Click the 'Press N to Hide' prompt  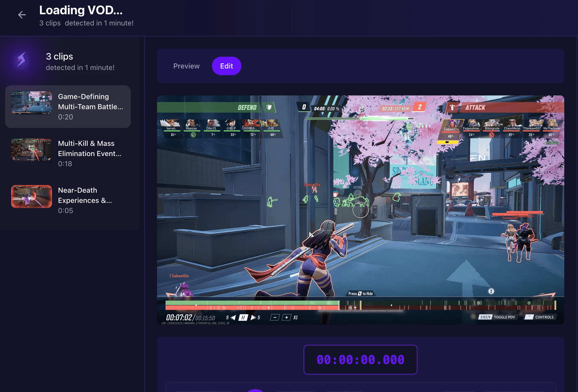[x=361, y=293]
